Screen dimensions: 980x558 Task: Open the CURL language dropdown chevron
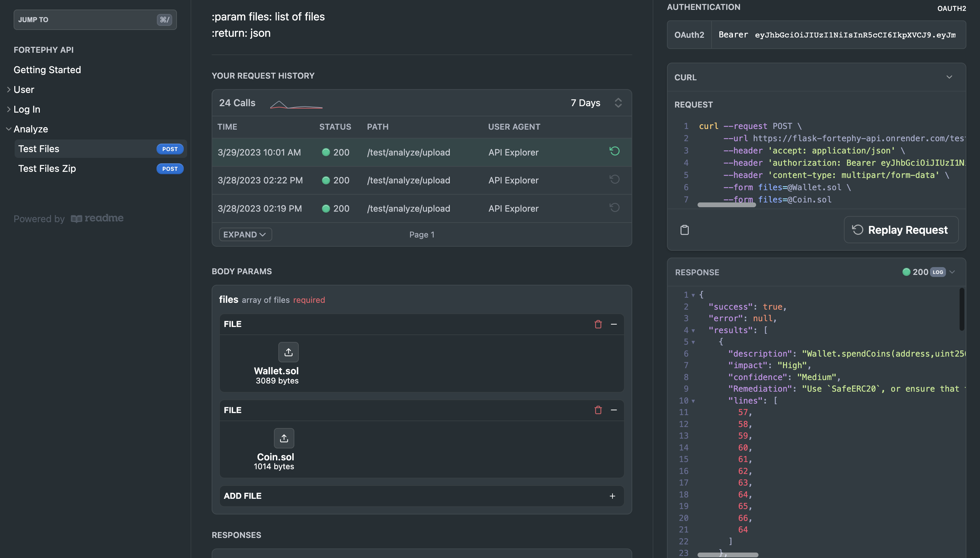point(949,77)
